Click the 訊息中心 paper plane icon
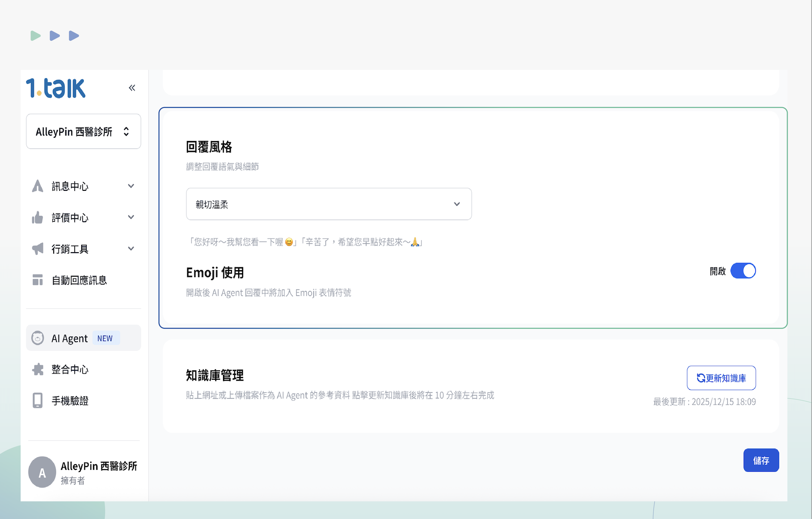Viewport: 812px width, 519px height. tap(38, 186)
